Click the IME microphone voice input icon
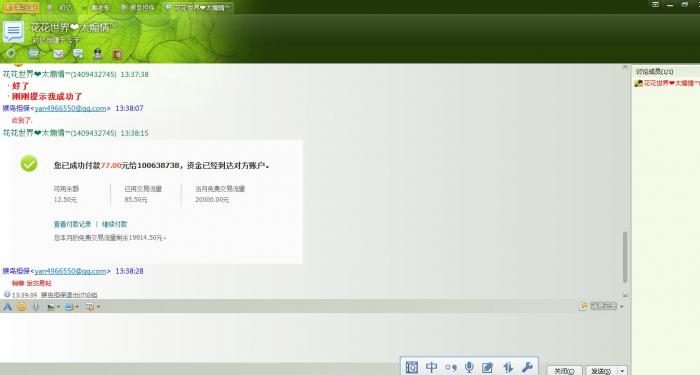Screen dimensions: 700x375 point(469,367)
